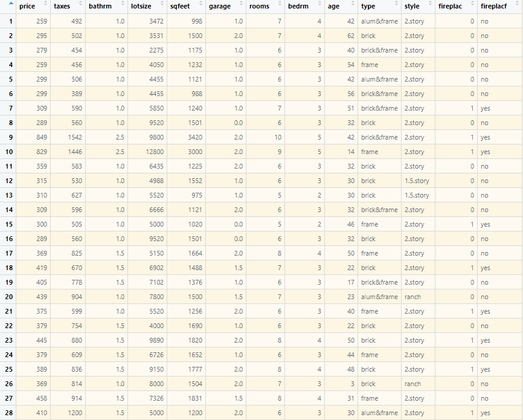
Task: Click the fireplacf column header
Action: (x=494, y=6)
